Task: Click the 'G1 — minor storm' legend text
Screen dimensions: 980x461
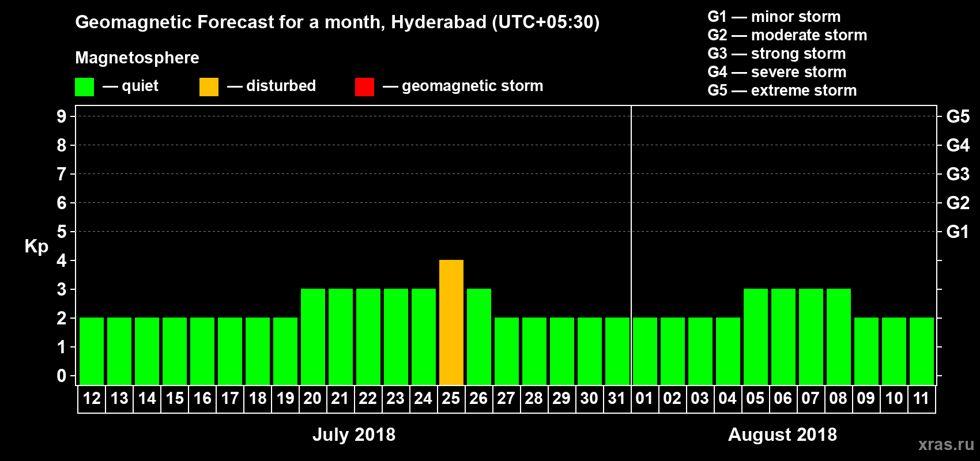Action: click(774, 17)
